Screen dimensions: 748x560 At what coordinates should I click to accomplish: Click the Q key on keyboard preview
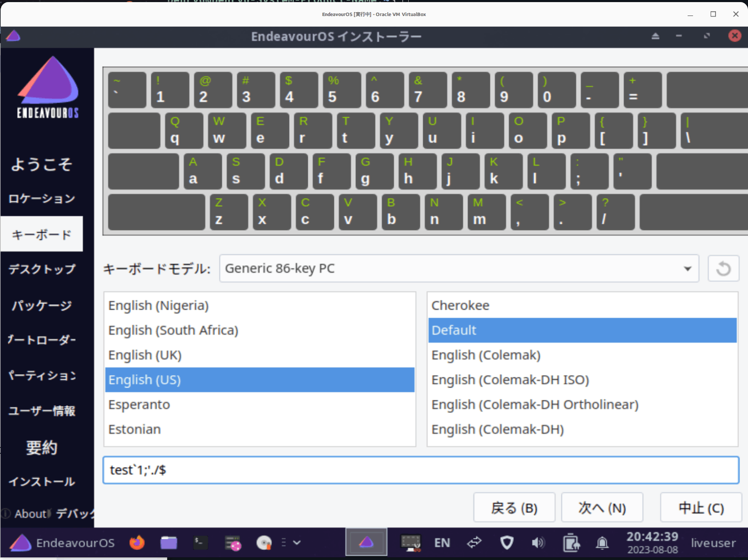click(184, 130)
